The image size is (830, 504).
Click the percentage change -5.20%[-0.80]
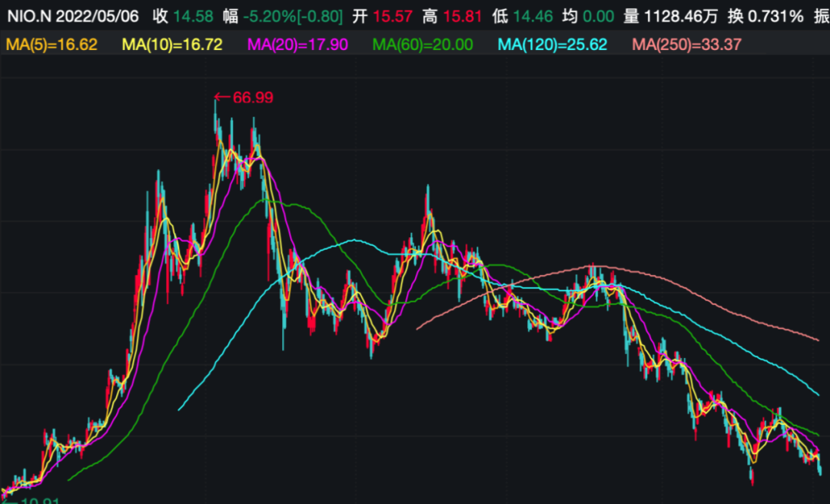pyautogui.click(x=293, y=16)
